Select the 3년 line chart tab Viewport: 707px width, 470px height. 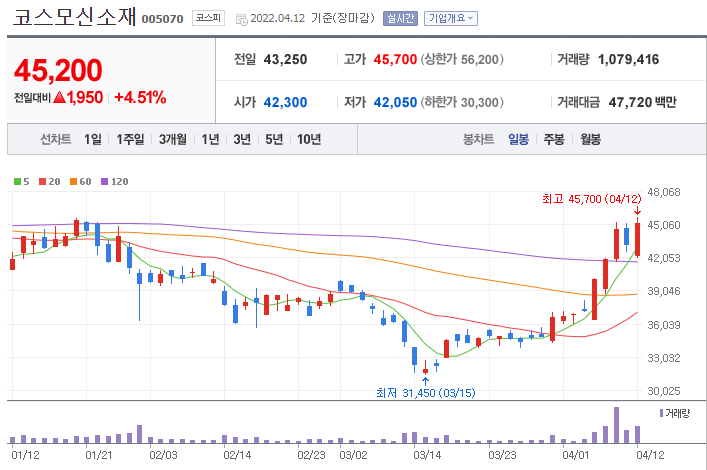(x=242, y=139)
